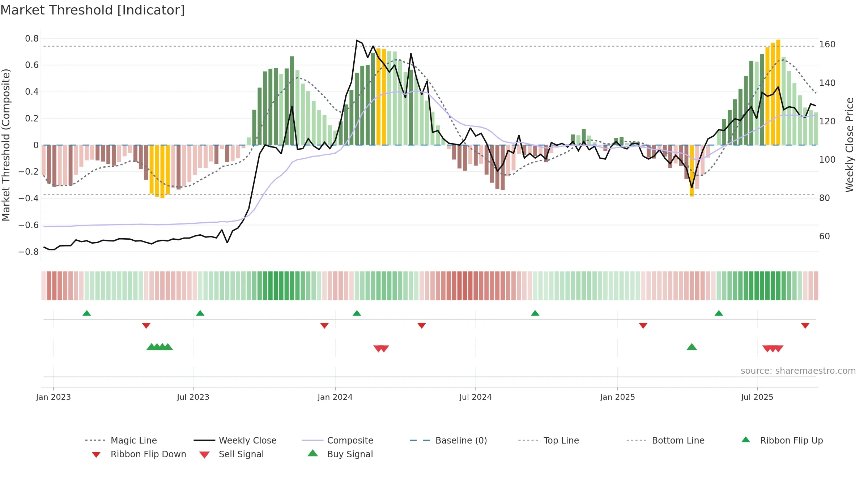The width and height of the screenshot is (868, 488).
Task: Toggle the Baseline (0) legend entry
Action: pos(448,440)
